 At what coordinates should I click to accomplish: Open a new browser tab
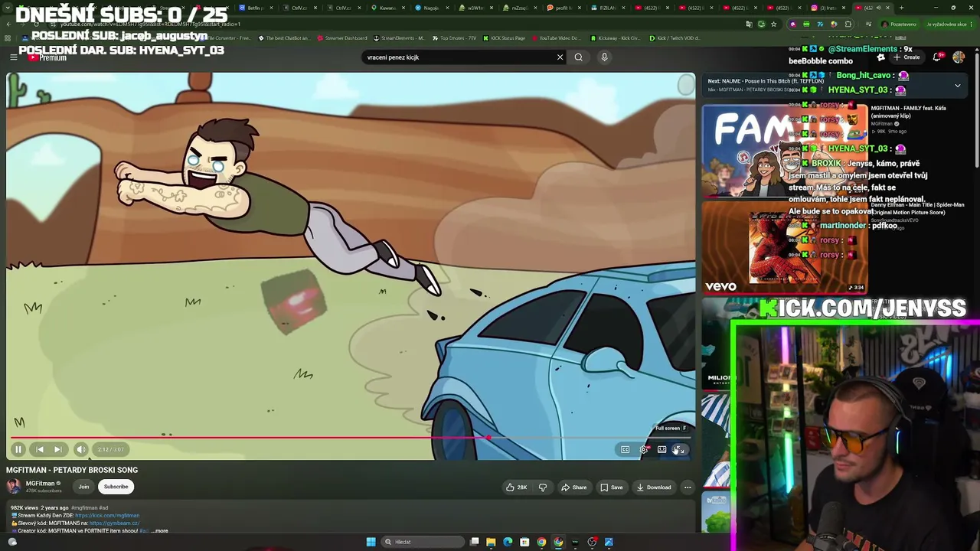[x=901, y=8]
